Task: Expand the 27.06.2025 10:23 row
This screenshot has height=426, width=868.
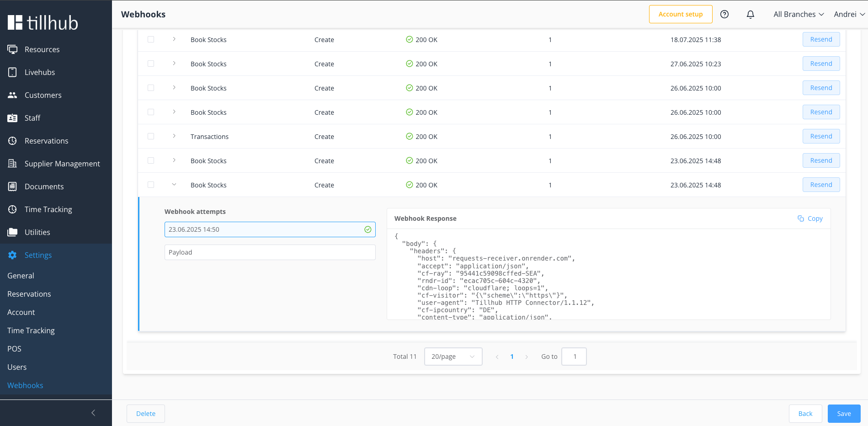Action: pyautogui.click(x=174, y=64)
